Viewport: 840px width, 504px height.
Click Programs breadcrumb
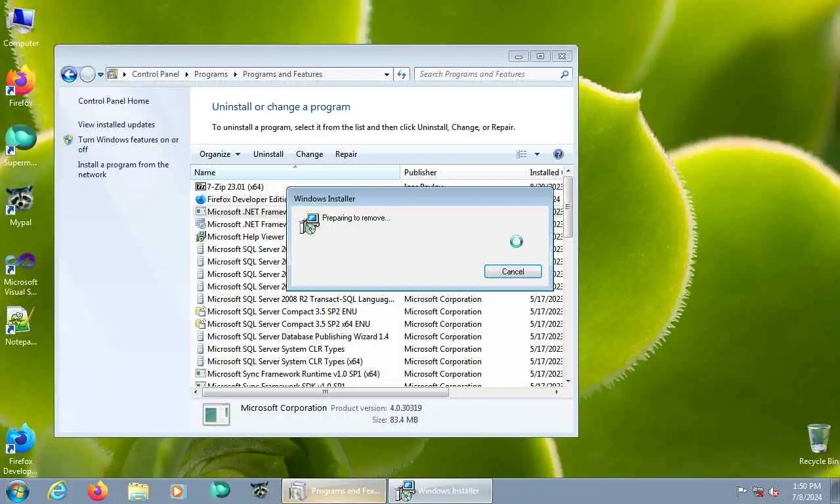click(x=211, y=74)
